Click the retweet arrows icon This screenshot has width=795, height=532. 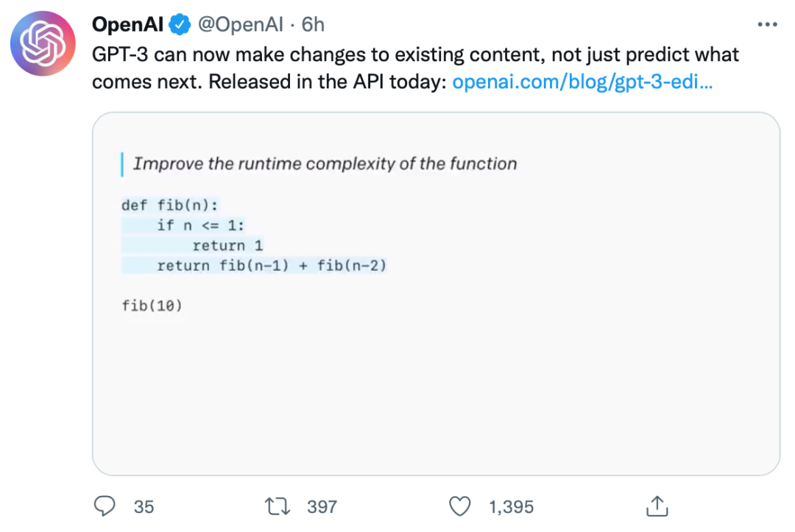[x=278, y=506]
